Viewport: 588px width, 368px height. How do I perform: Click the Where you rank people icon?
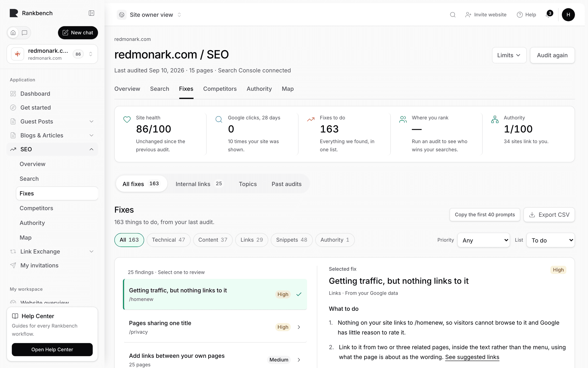(403, 119)
